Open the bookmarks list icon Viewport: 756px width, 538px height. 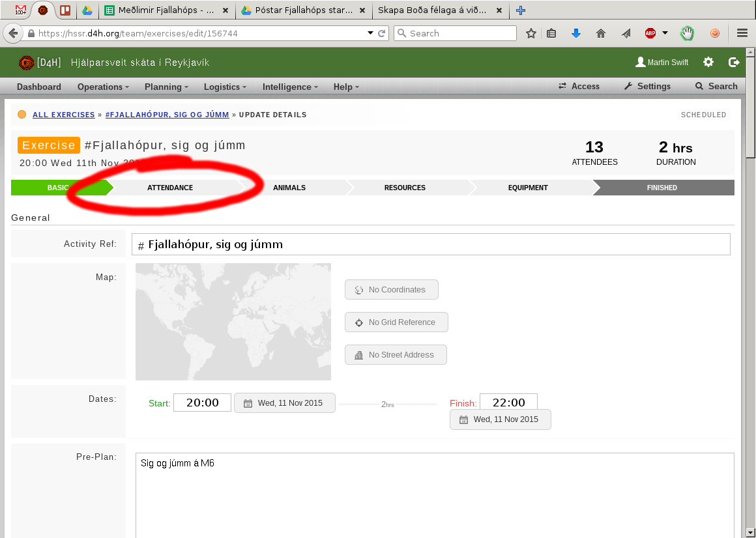(551, 33)
